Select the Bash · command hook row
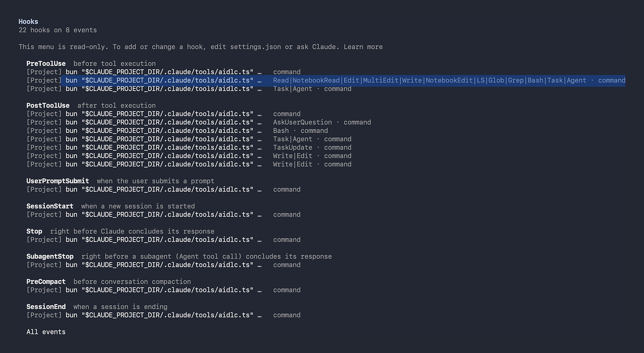 [x=177, y=131]
